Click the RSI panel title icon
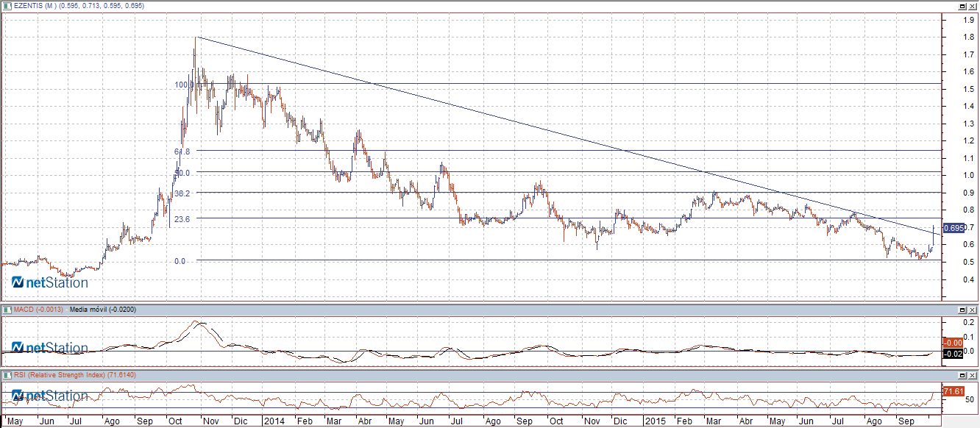Screen dimensions: 980x428 (x=7, y=375)
